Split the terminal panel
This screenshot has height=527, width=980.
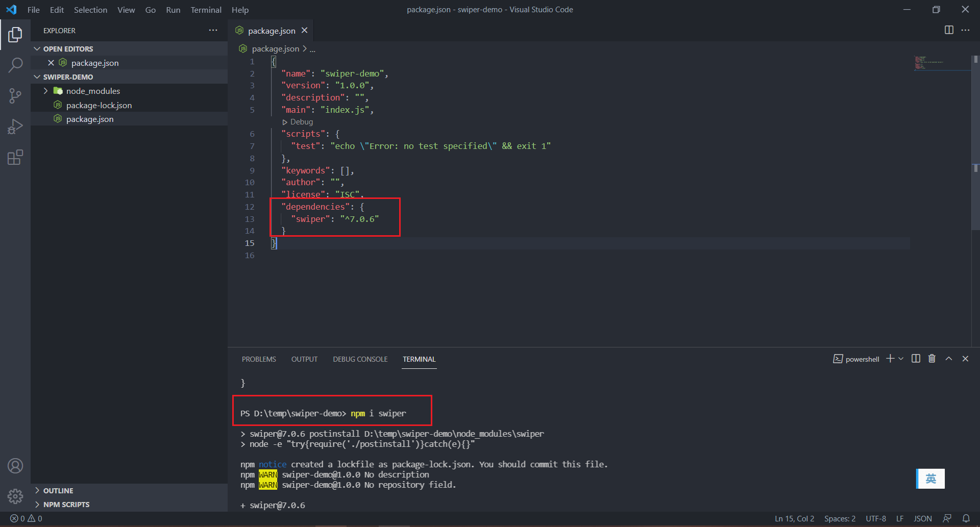[916, 359]
